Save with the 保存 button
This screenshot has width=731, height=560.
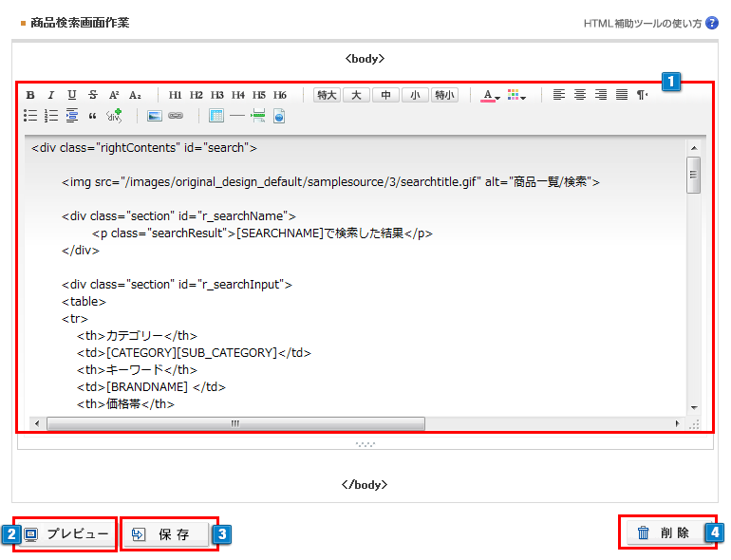click(166, 534)
